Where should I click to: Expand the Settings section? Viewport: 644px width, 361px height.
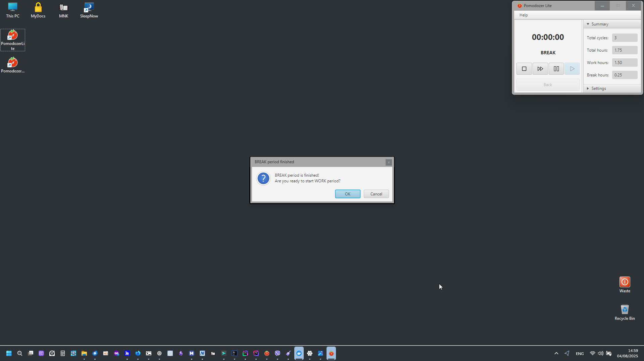point(588,88)
